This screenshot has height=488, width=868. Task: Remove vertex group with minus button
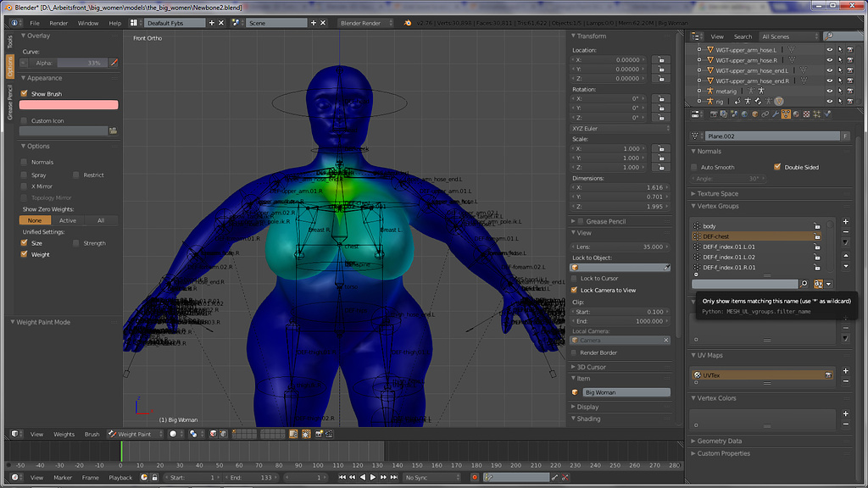[845, 232]
